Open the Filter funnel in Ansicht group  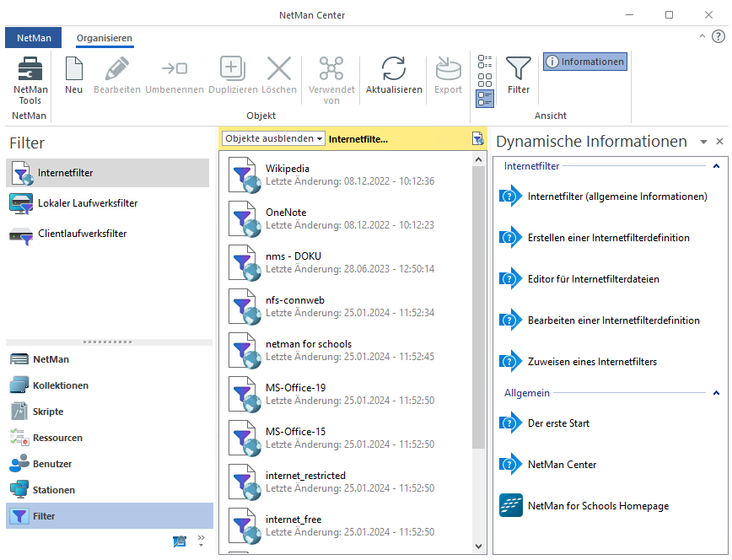[519, 76]
